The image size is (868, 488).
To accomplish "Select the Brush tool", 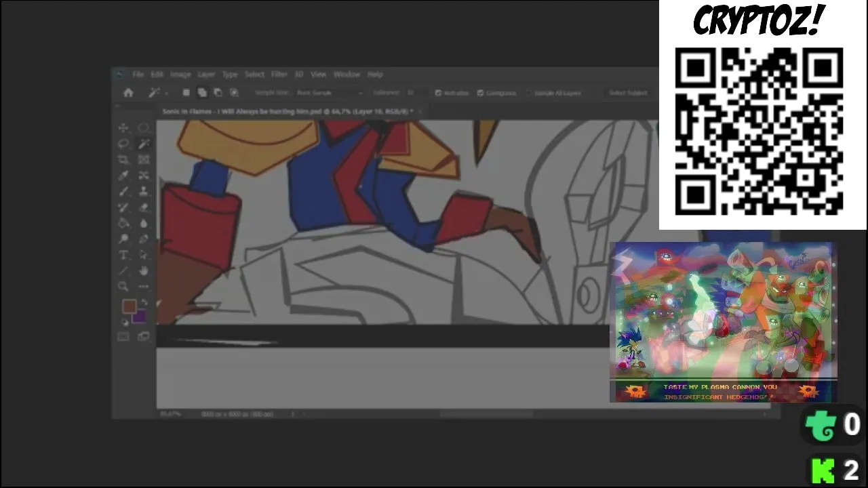I will click(x=123, y=192).
